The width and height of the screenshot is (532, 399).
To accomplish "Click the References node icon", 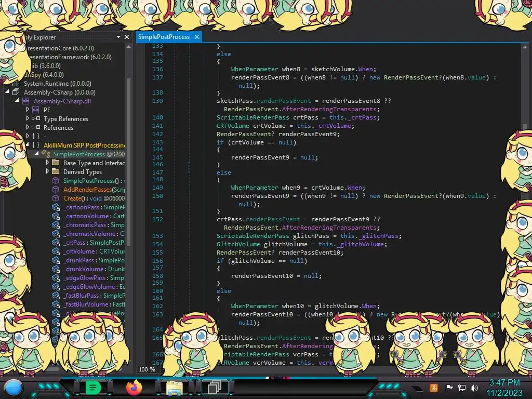I will (36, 128).
